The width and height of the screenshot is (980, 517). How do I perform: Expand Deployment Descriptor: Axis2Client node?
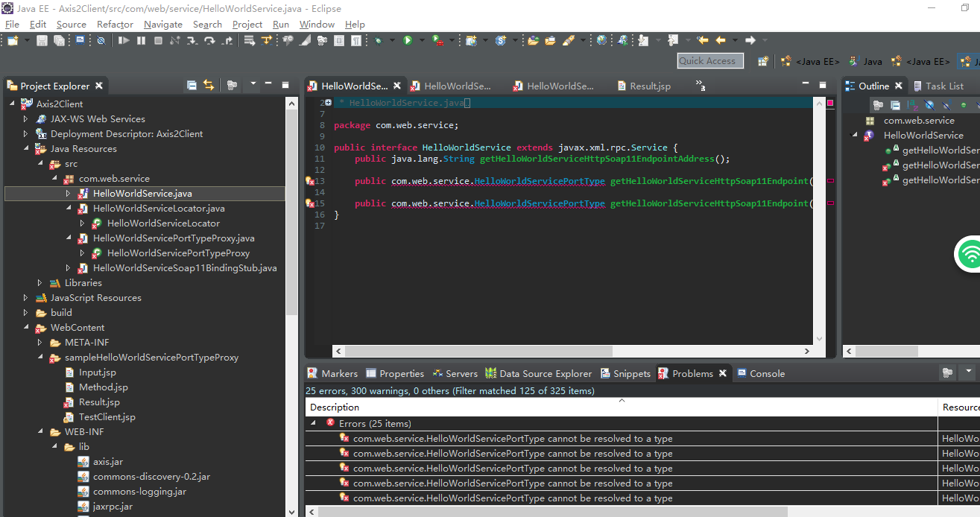(x=25, y=133)
